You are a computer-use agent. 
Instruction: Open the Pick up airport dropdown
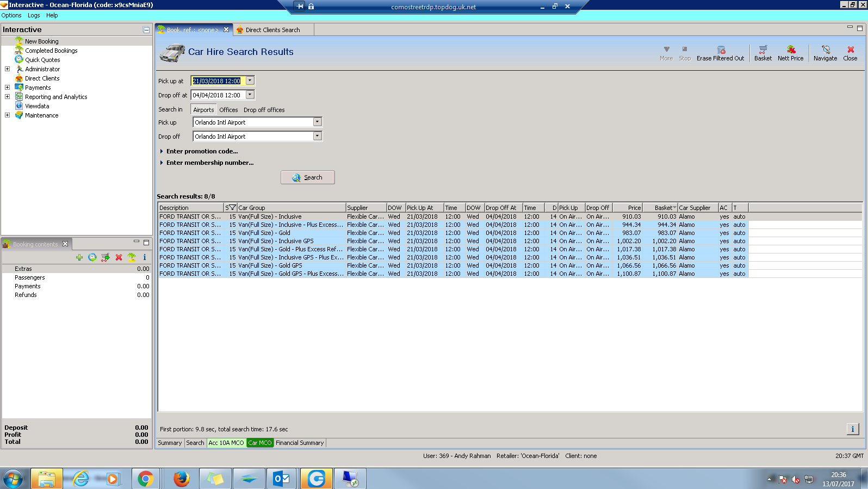(317, 122)
